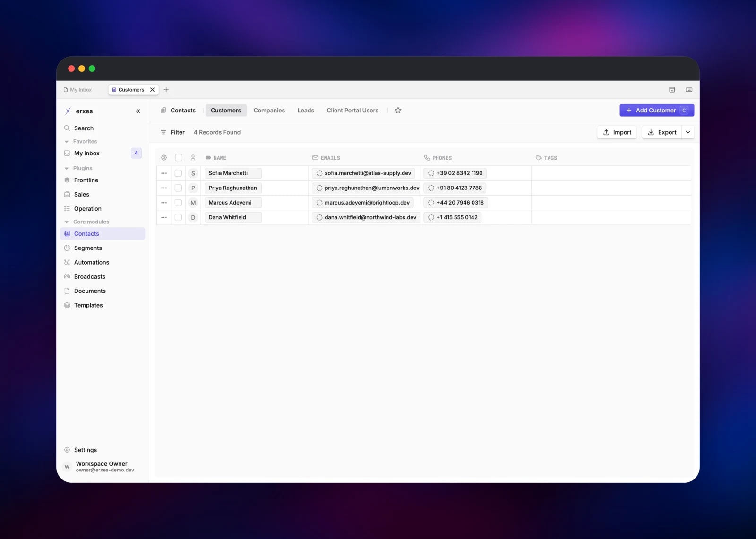Open row menu for Priya Raghunathan

pos(164,188)
